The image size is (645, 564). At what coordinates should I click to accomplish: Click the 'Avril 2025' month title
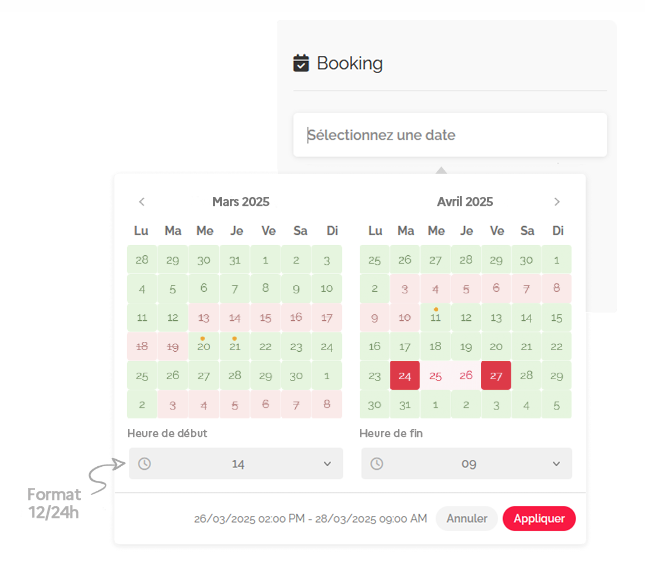coord(465,202)
